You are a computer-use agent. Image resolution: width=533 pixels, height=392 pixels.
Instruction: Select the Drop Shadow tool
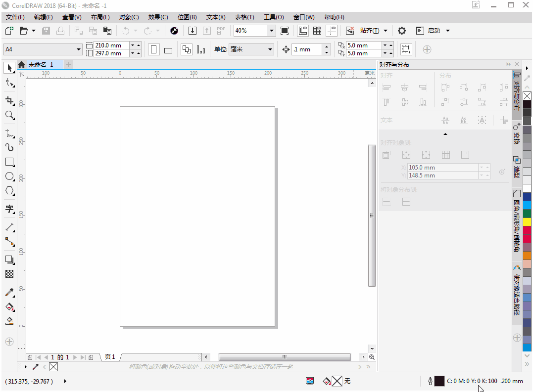pos(9,260)
